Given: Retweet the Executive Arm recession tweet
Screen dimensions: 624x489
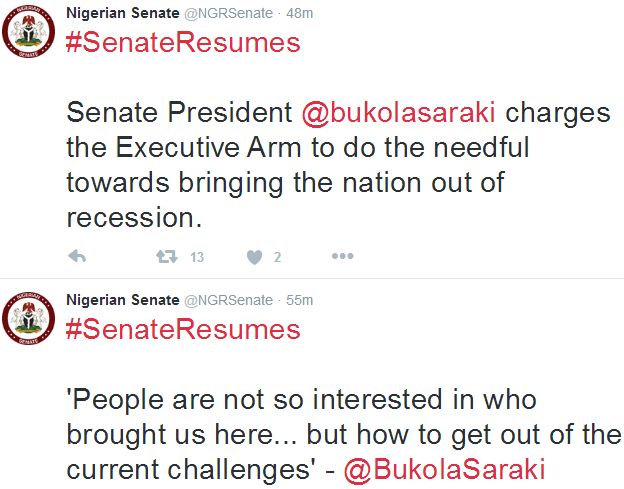Looking at the screenshot, I should (x=166, y=257).
